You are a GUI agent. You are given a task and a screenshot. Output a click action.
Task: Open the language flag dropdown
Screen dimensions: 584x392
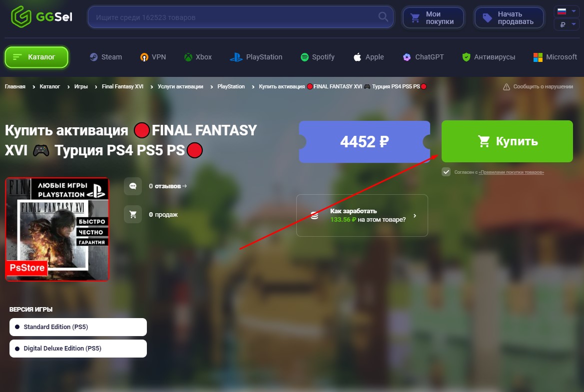tap(567, 11)
